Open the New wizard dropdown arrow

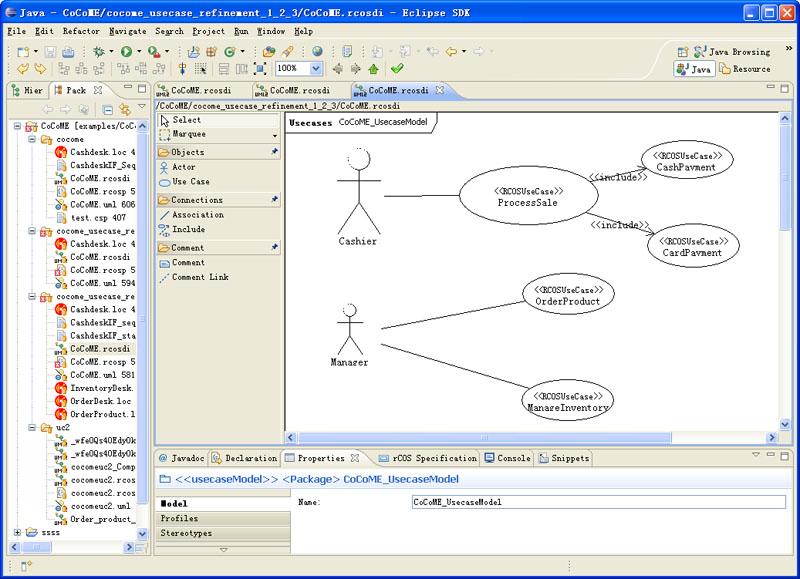tap(35, 52)
